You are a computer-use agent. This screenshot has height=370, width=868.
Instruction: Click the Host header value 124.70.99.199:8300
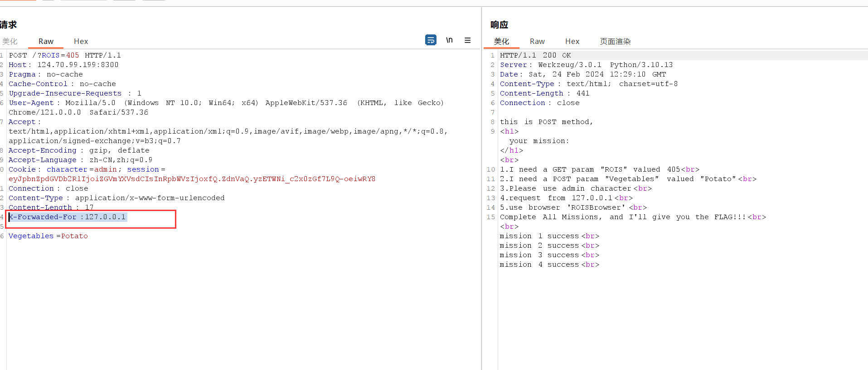pos(78,65)
